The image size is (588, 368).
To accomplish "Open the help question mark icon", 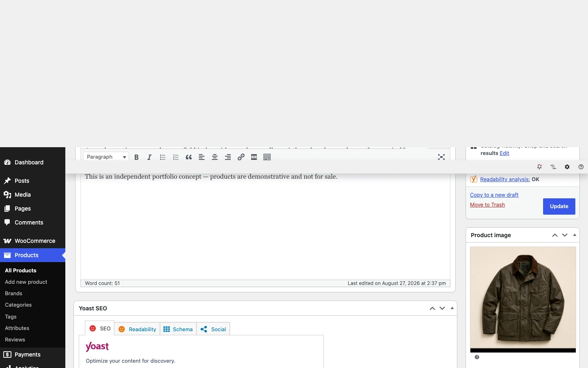I will pyautogui.click(x=581, y=167).
